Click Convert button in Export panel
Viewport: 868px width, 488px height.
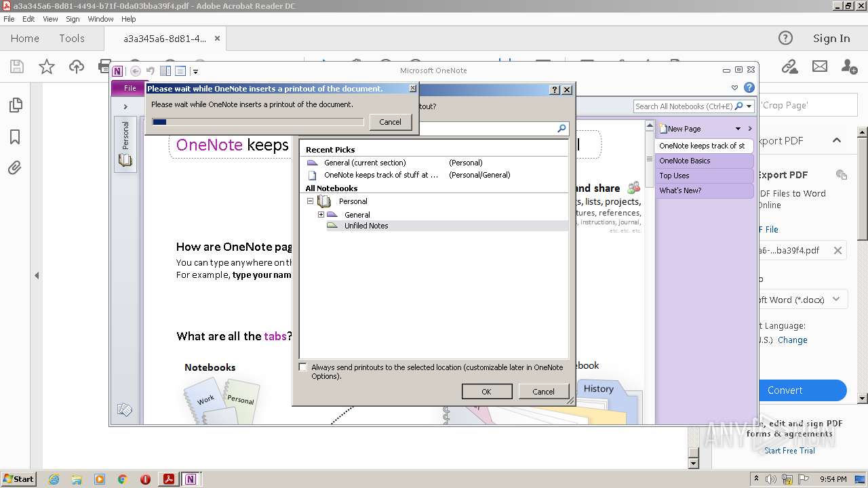click(x=802, y=390)
